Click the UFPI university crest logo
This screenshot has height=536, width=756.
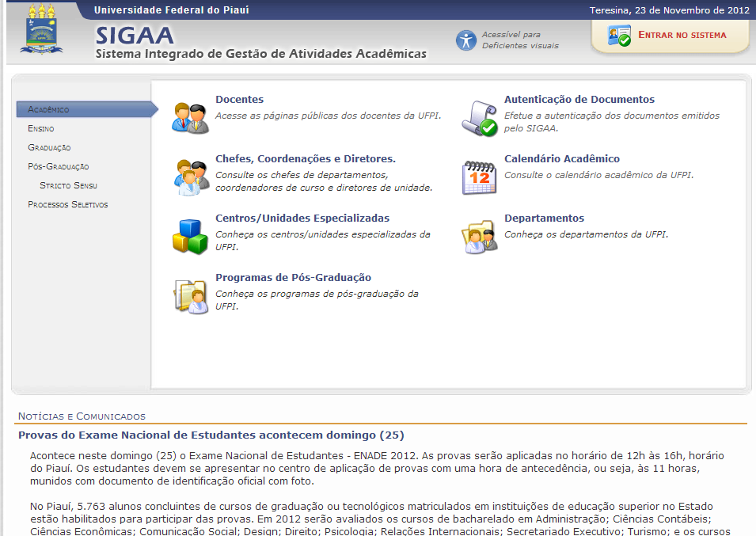click(x=41, y=29)
